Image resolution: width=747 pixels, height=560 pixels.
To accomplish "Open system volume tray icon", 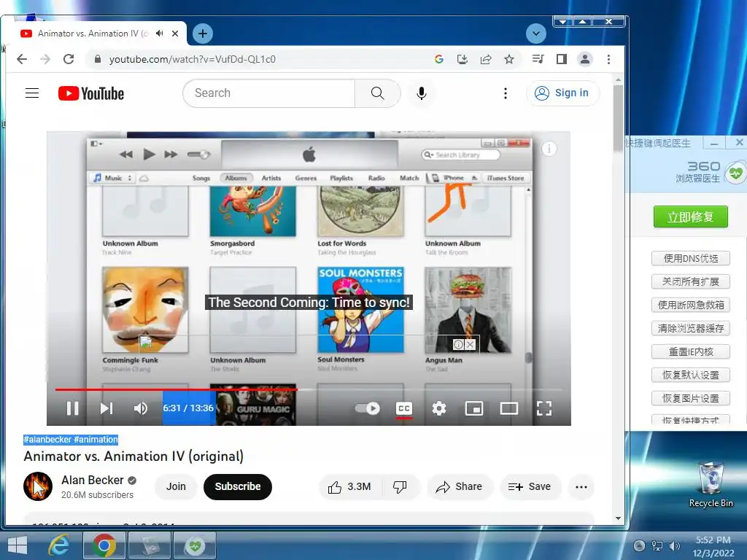I will tap(674, 546).
